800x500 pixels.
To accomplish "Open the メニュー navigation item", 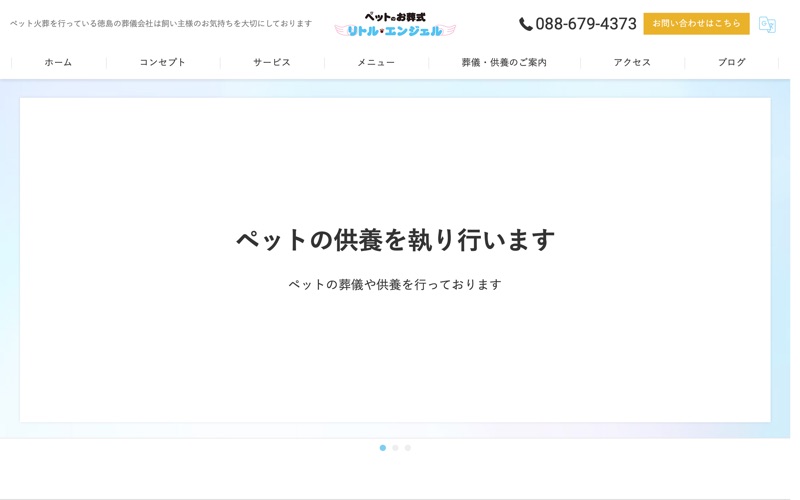I will tap(376, 62).
